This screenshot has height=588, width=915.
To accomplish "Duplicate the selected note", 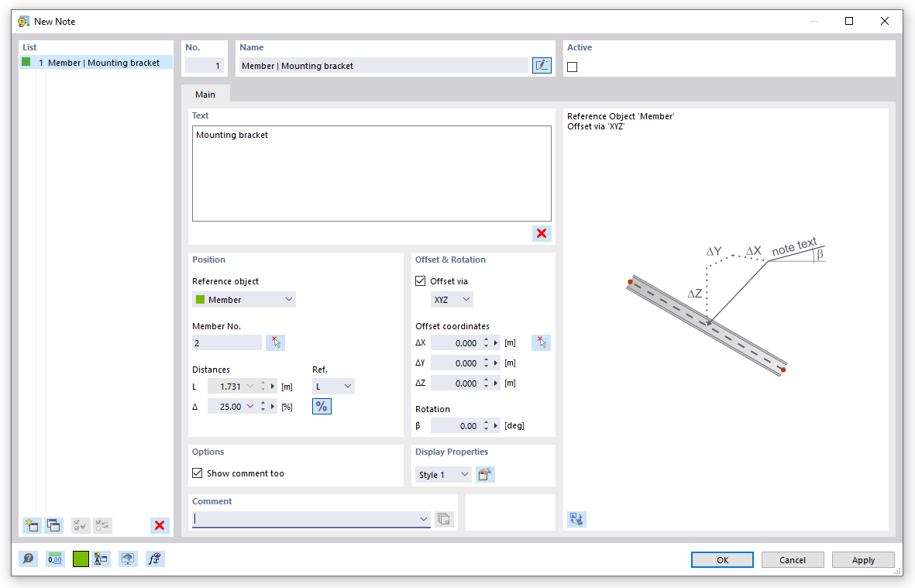I will click(54, 525).
